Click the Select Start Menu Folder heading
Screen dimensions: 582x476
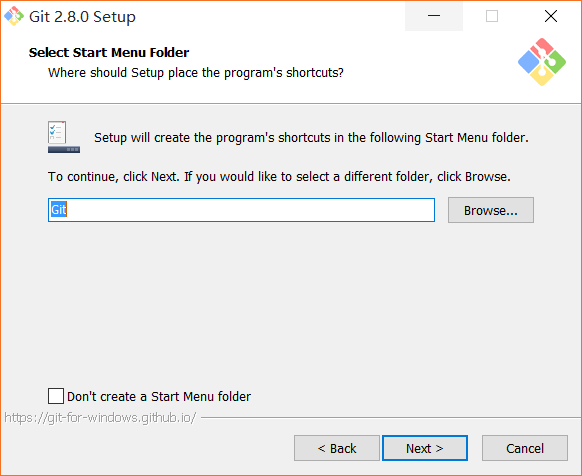(x=109, y=52)
